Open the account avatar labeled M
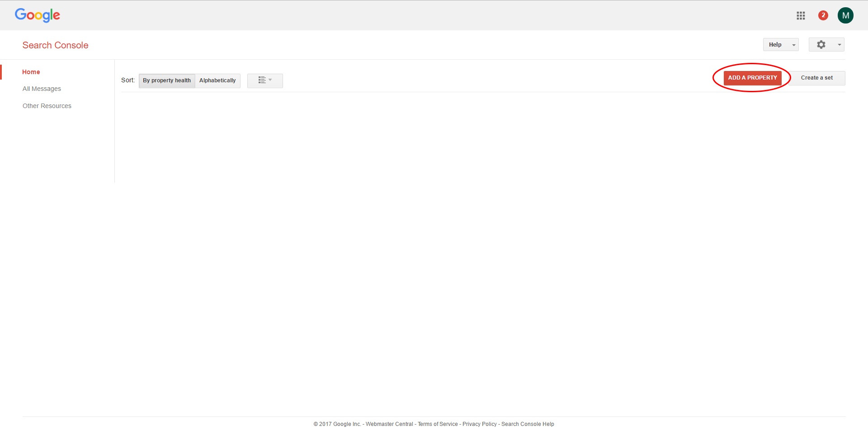This screenshot has height=430, width=868. pyautogui.click(x=845, y=15)
